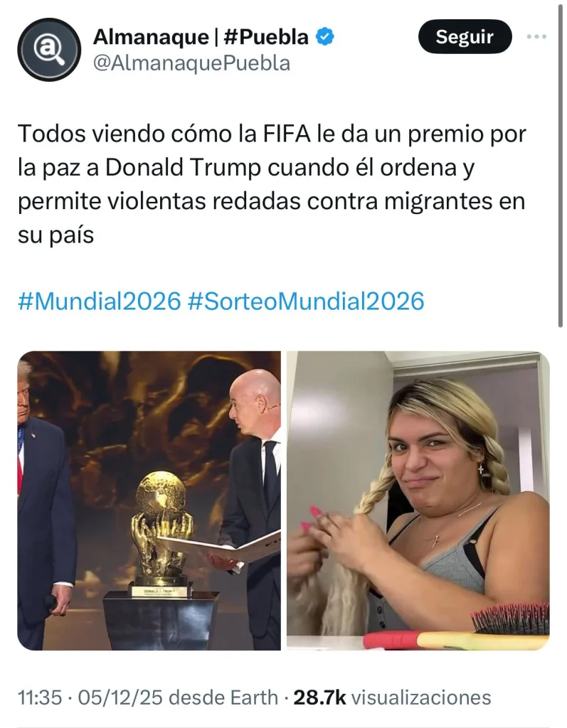Open the hair braiding reaction photo
This screenshot has height=728, width=567.
click(x=418, y=500)
